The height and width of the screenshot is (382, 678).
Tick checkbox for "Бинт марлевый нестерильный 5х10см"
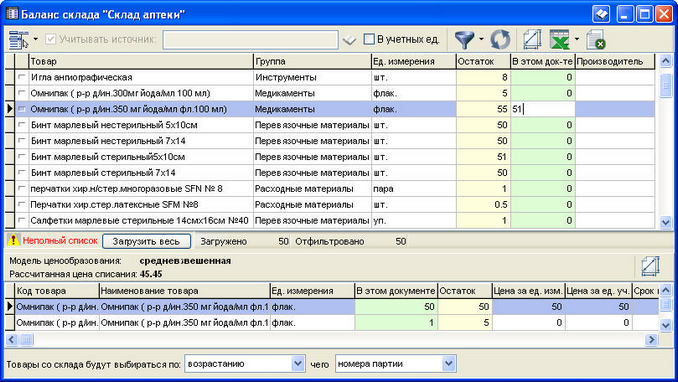point(22,125)
